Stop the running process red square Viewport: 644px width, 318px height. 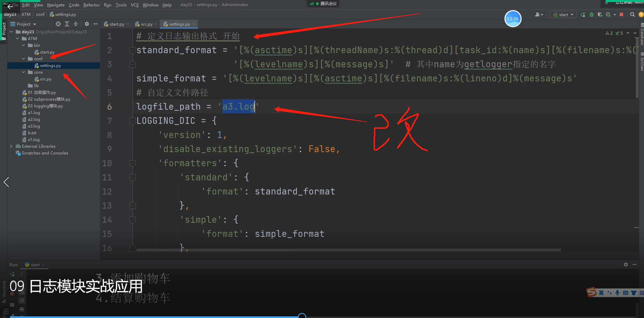[621, 14]
